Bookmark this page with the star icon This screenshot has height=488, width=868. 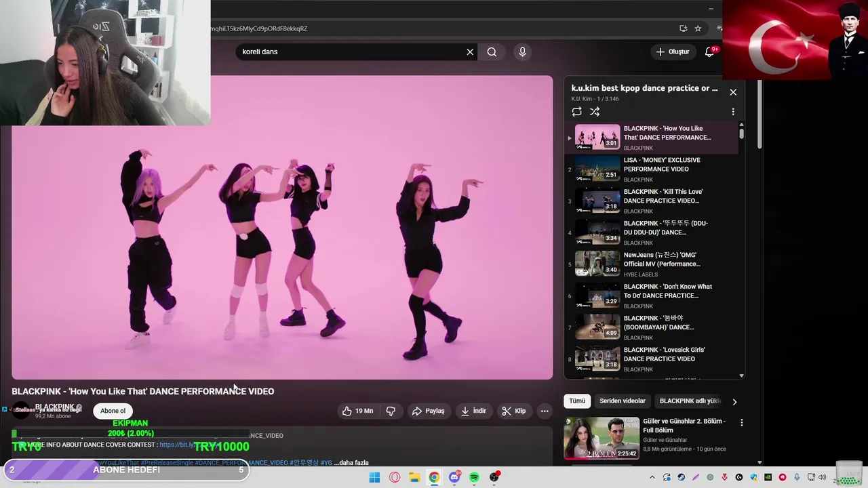click(x=698, y=28)
